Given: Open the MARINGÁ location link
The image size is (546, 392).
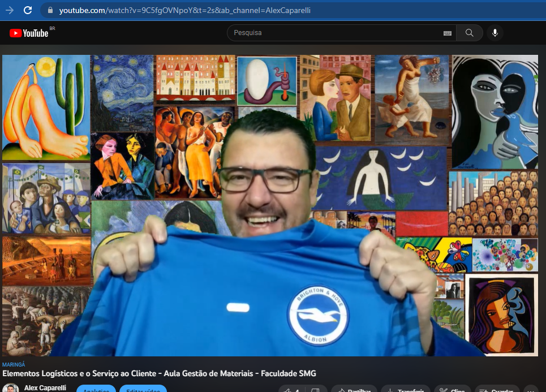Looking at the screenshot, I should click(14, 364).
